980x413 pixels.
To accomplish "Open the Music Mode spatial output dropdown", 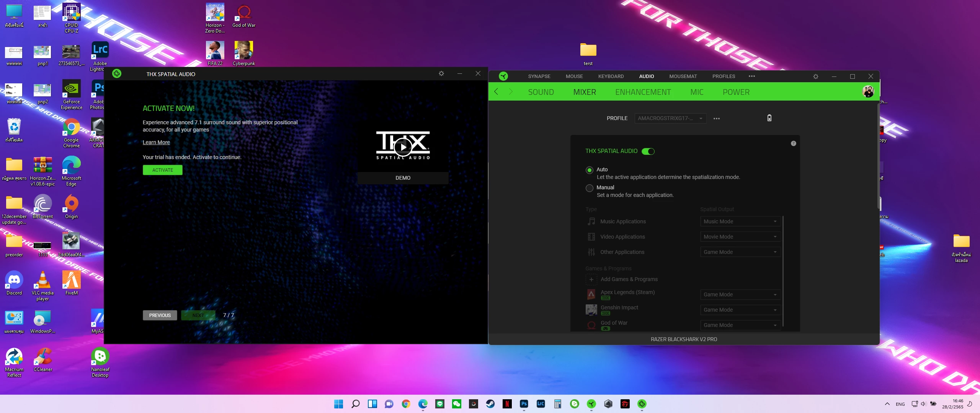I will [740, 221].
